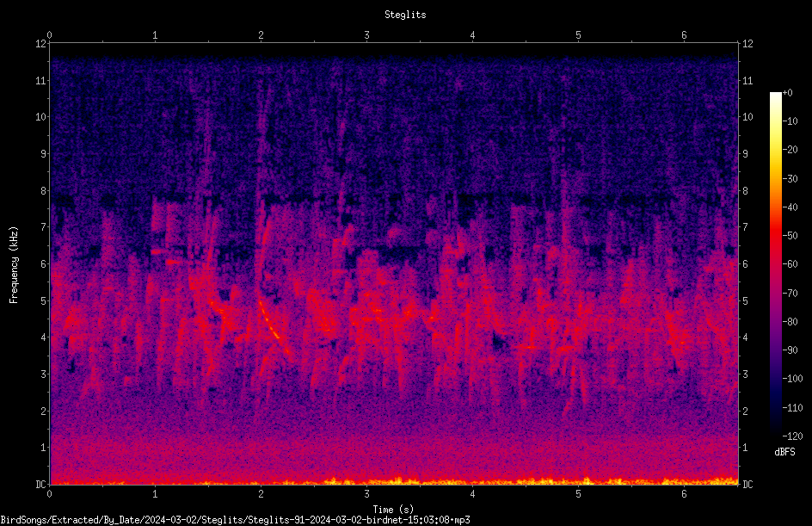Select the 2 second tick on bottom axis
812x526 pixels.
(261, 494)
